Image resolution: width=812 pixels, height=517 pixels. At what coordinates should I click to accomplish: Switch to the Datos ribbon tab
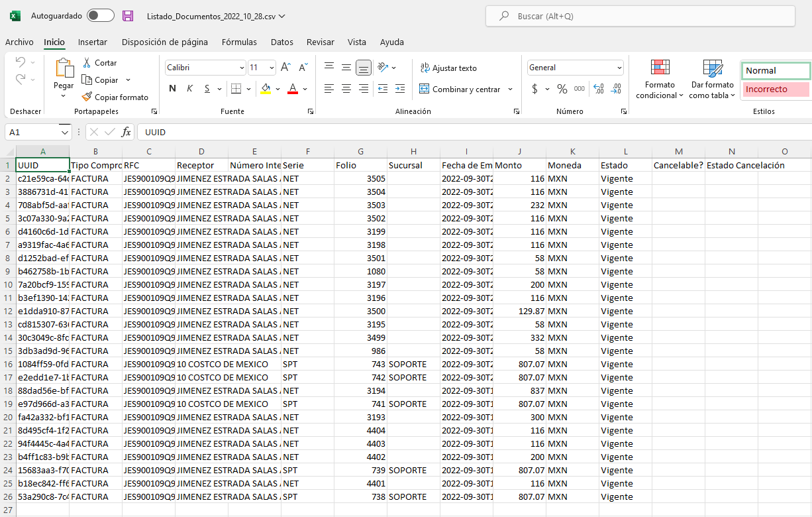281,42
